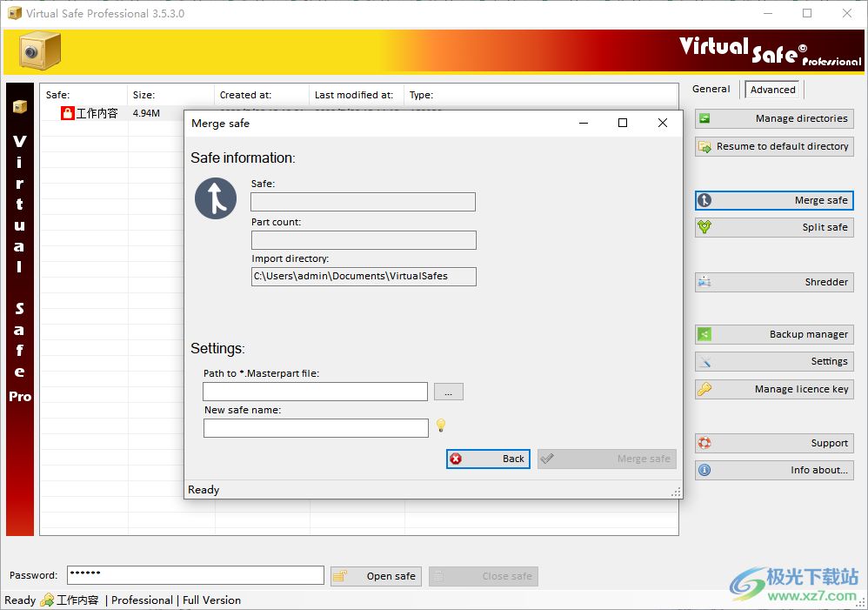Click the Open safe button
Image resolution: width=868 pixels, height=610 pixels.
click(x=376, y=576)
